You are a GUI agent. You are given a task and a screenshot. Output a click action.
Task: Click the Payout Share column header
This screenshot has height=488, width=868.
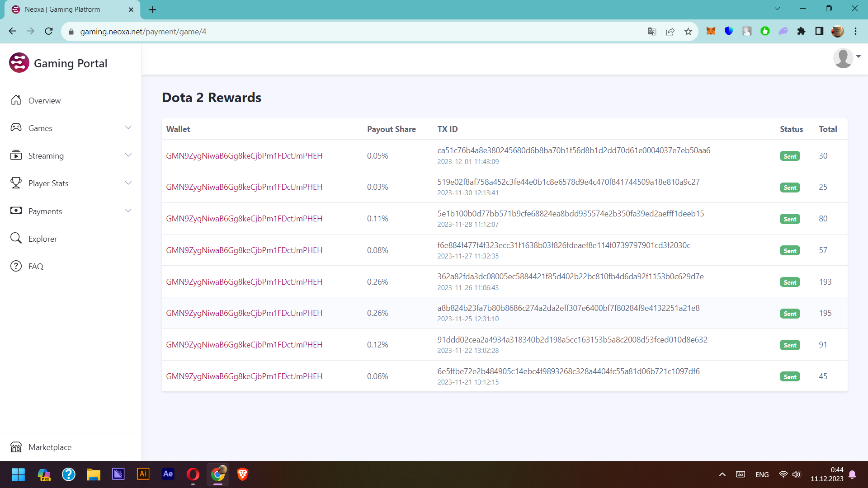(x=392, y=129)
